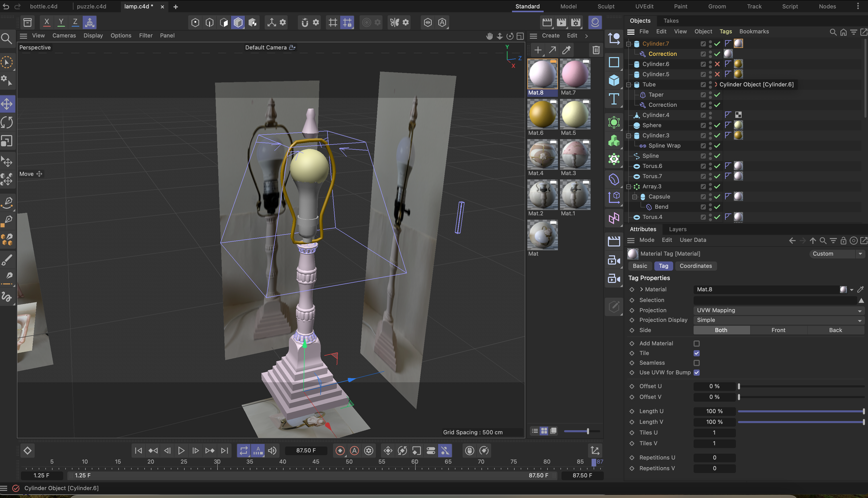Toggle Cylinder.6 render visibility red X
Viewport: 868px width, 498px height.
(x=717, y=64)
